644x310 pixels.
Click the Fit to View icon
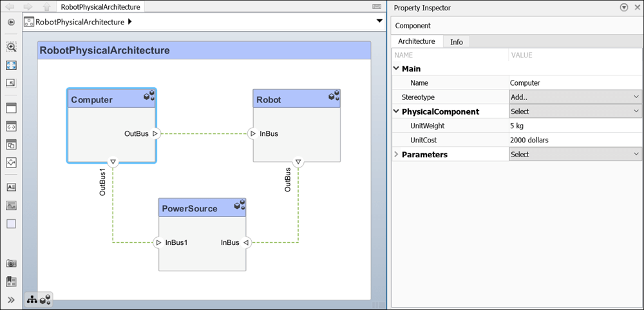click(x=11, y=65)
